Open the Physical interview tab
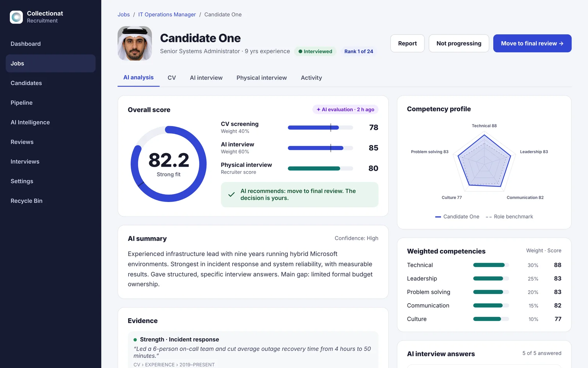Screen dimensions: 588x368 coord(262,78)
